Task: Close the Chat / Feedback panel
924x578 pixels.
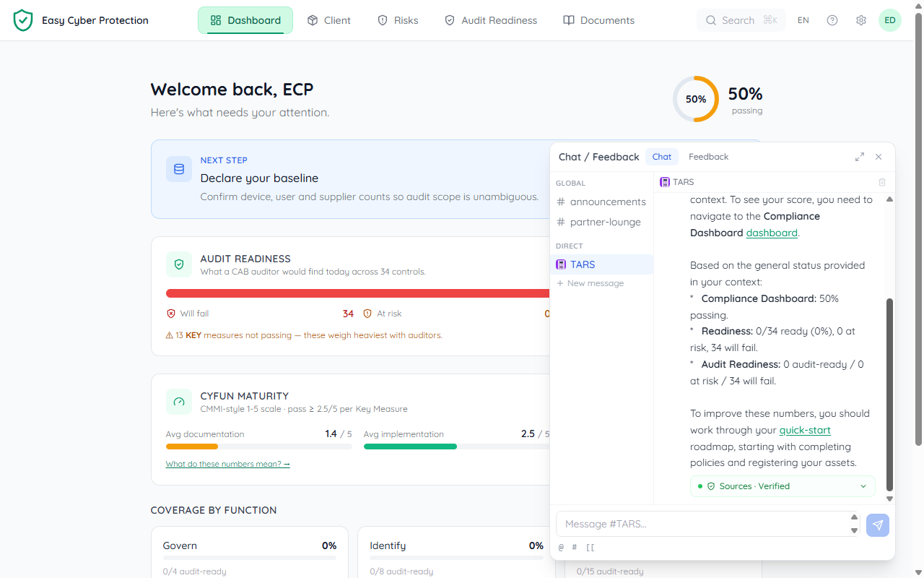Action: point(879,157)
